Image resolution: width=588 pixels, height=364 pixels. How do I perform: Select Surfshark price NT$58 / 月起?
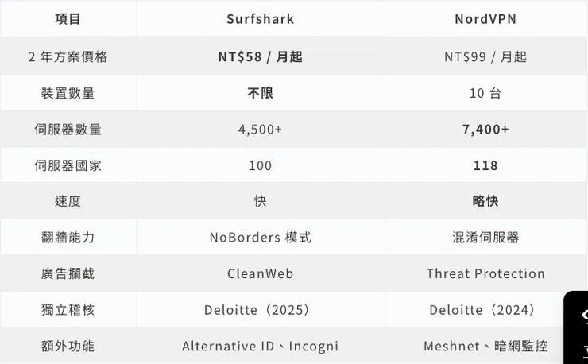[260, 56]
